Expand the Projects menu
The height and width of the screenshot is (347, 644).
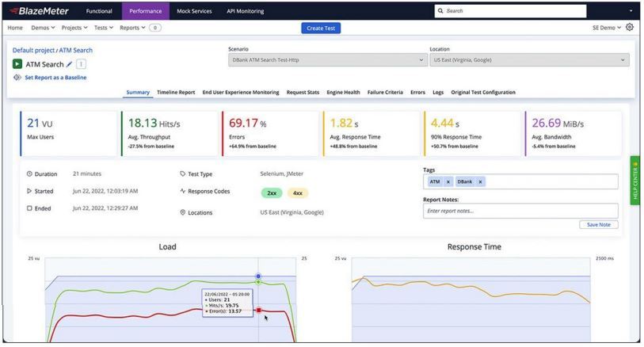coord(74,28)
